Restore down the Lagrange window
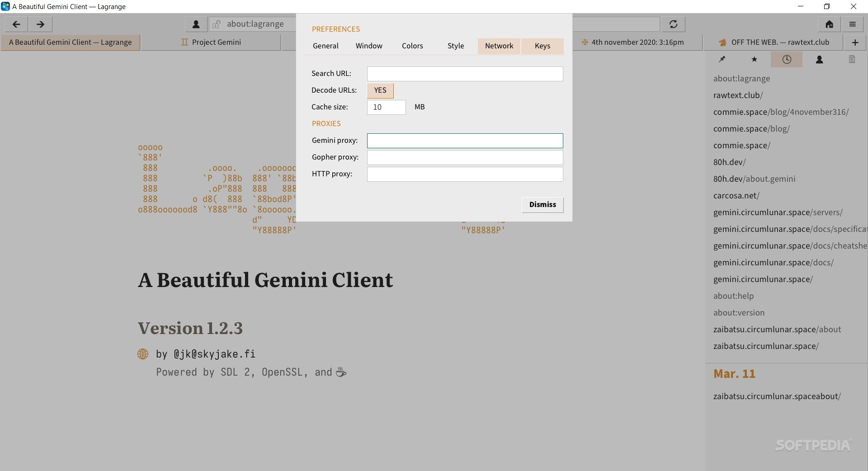 (x=827, y=6)
